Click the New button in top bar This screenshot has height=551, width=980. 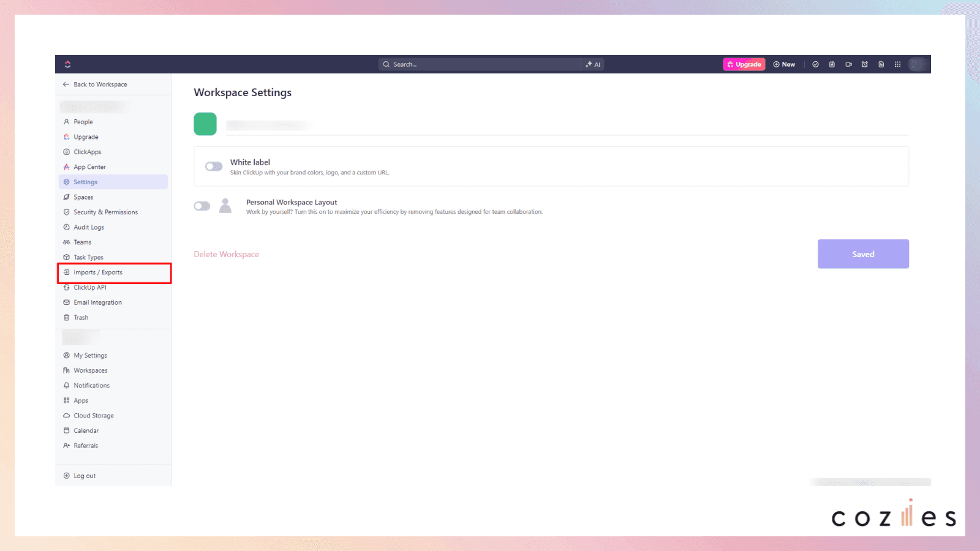(784, 64)
